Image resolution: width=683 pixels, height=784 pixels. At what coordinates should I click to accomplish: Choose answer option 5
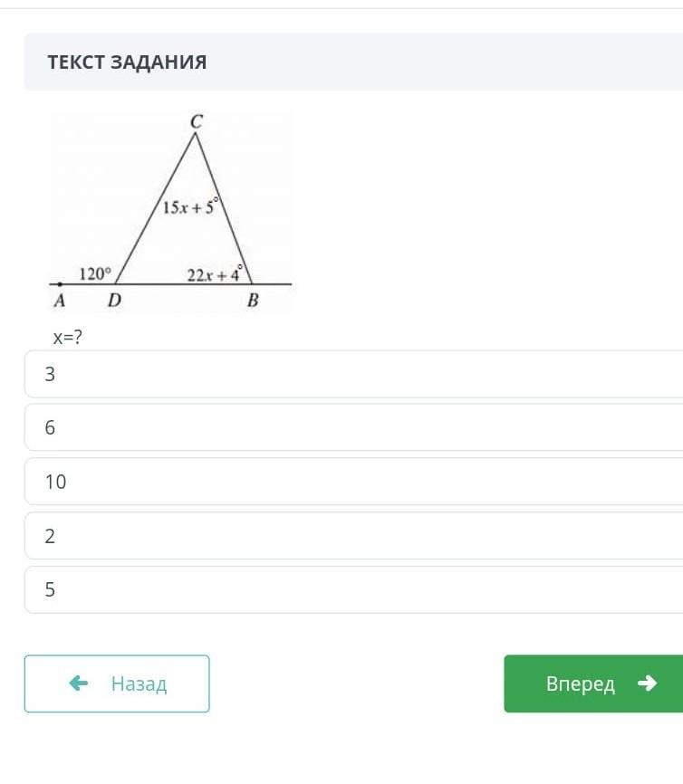pos(353,590)
